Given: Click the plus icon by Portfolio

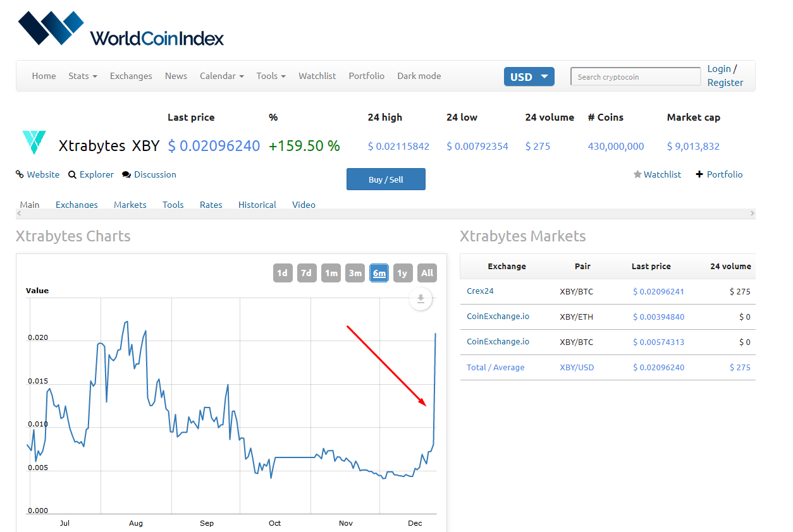Looking at the screenshot, I should point(699,174).
